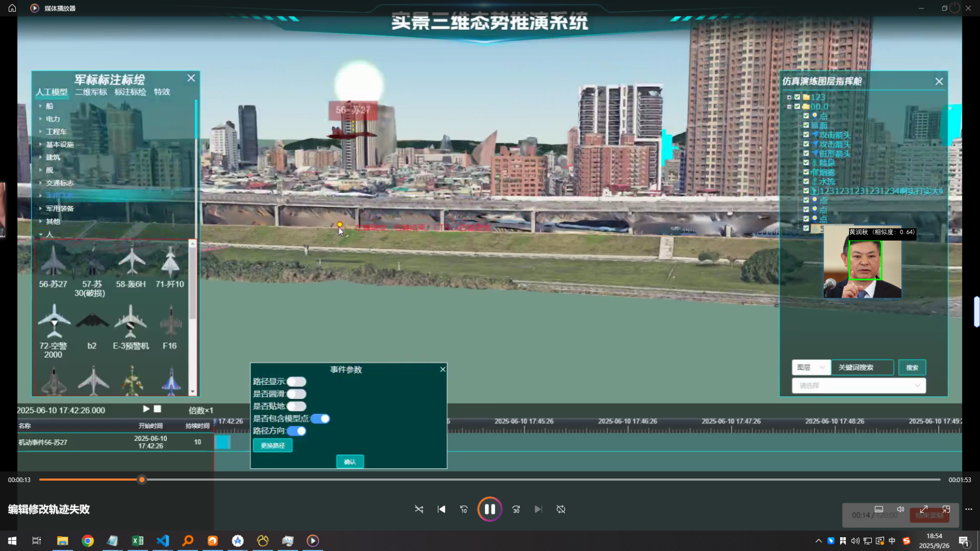Toggle the 路径显示 switch

coord(296,381)
